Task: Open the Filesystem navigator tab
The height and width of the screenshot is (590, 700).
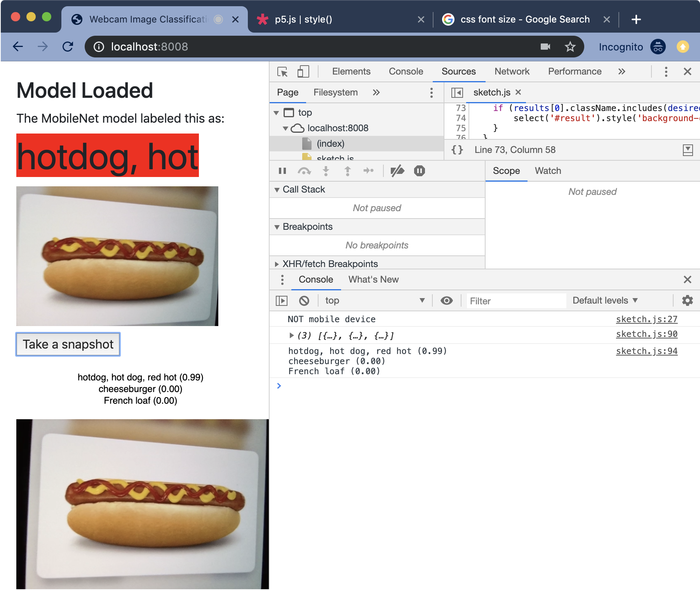Action: click(x=336, y=92)
